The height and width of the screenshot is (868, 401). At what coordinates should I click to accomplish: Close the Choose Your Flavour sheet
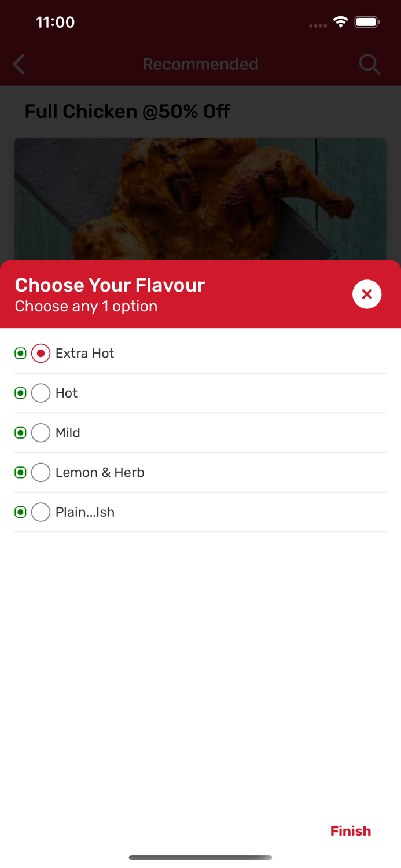coord(367,294)
